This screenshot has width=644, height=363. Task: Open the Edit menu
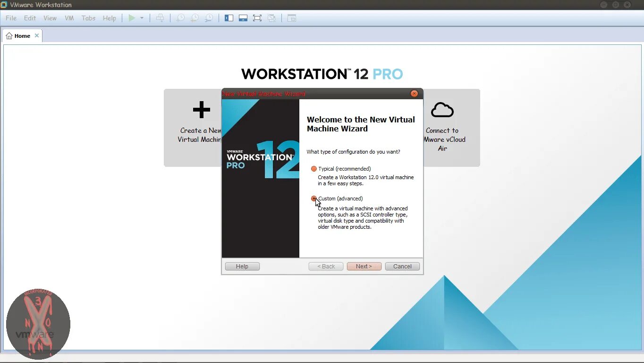(30, 18)
